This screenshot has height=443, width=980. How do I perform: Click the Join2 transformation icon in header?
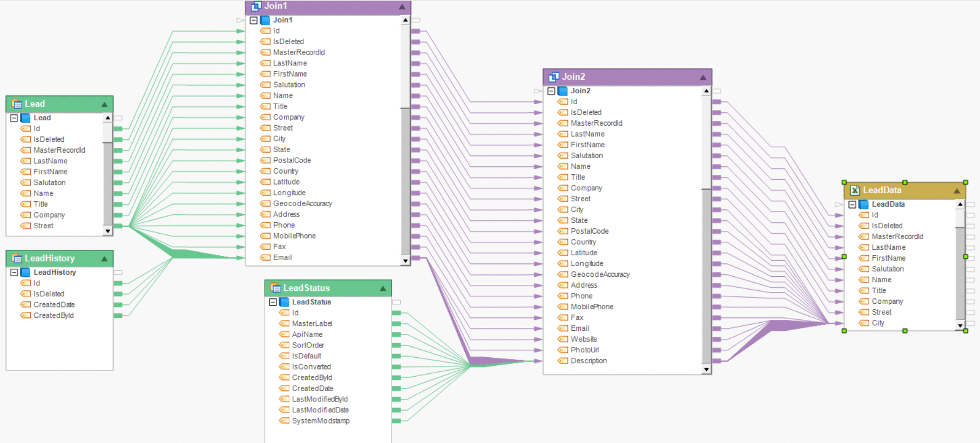tap(553, 77)
